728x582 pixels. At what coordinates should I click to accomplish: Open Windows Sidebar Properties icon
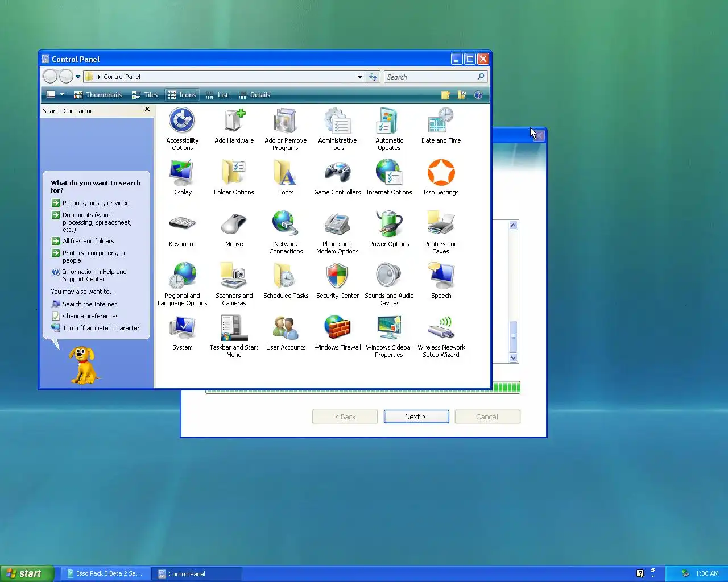tap(389, 336)
